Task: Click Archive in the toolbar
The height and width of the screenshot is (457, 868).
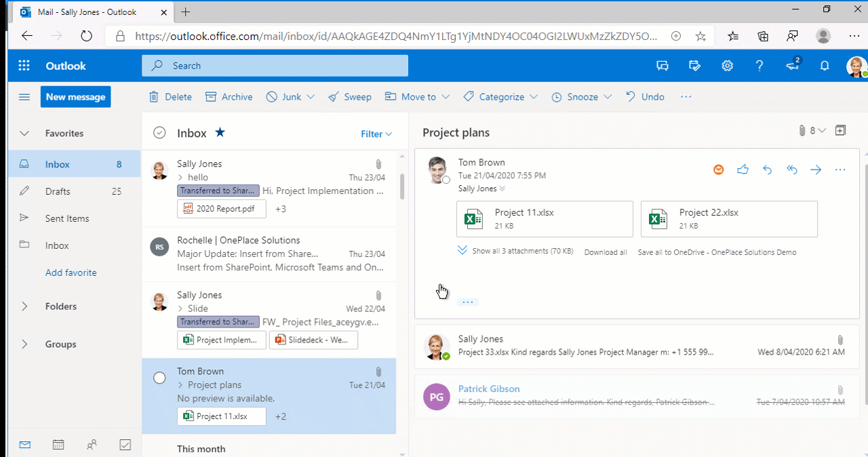Action: pos(229,97)
